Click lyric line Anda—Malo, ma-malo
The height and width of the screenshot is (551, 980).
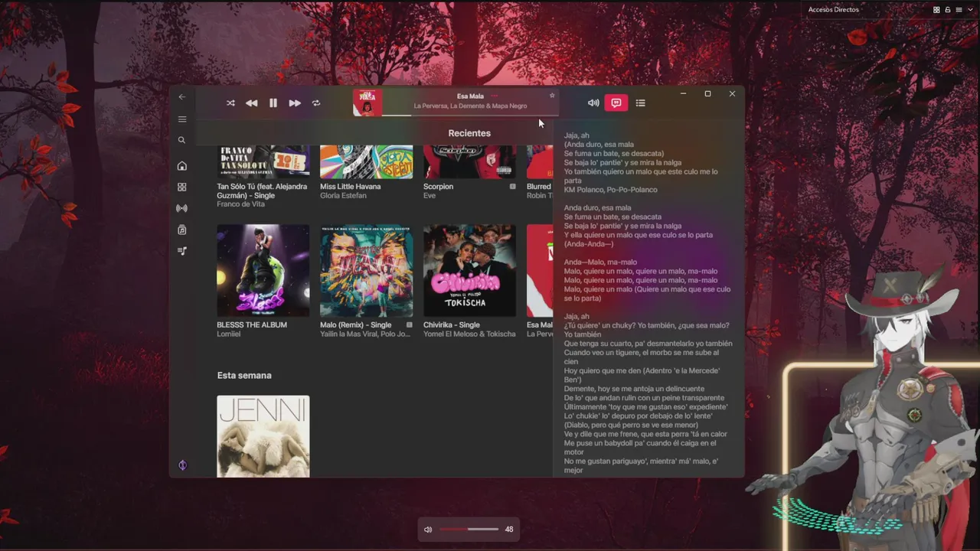600,262
